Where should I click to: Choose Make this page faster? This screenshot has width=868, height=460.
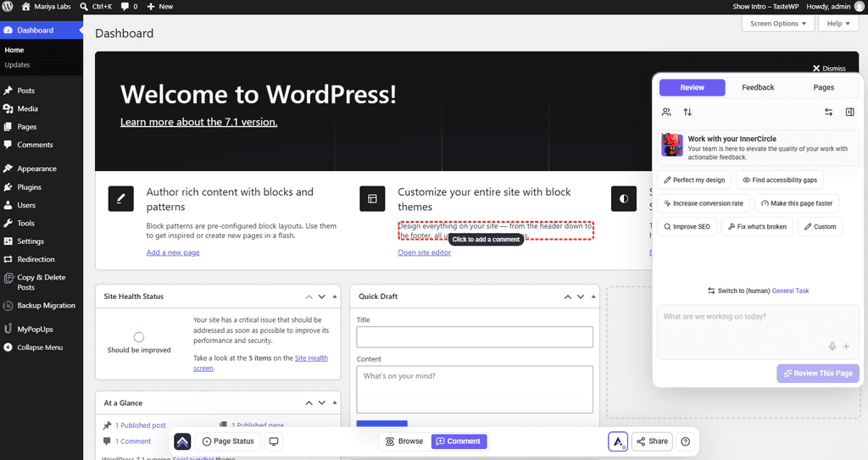797,203
